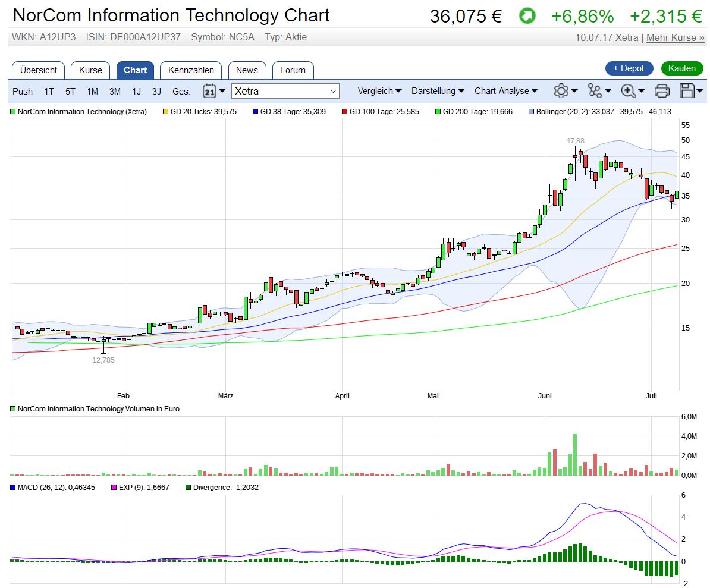Viewport: 710px width, 588px height.
Task: Expand the settings gear dropdown arrow
Action: tap(574, 91)
